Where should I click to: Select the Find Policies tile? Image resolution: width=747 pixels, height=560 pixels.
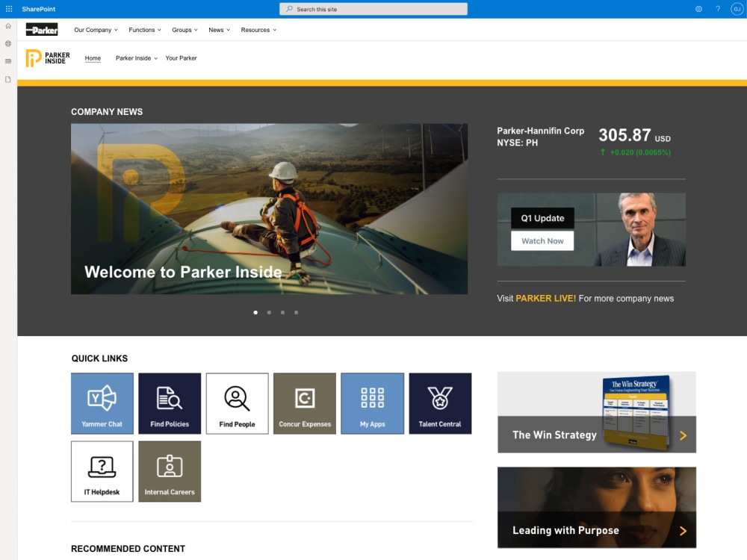point(170,403)
